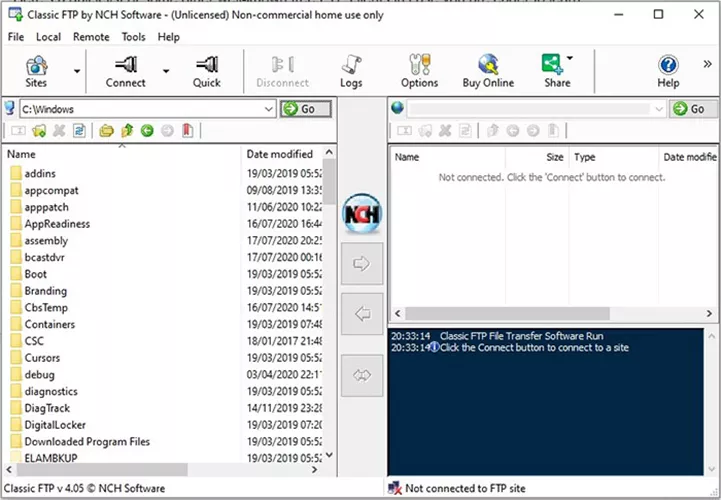Expand the Connect dropdown arrow
Viewport: 721px width, 500px height.
tap(166, 71)
